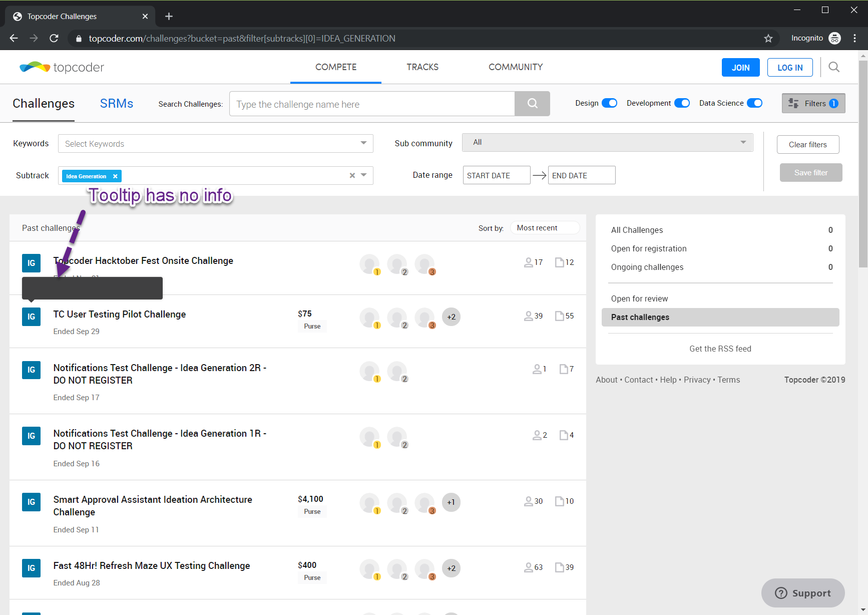Open the Sort by Most recent dropdown
The width and height of the screenshot is (868, 615).
point(545,228)
